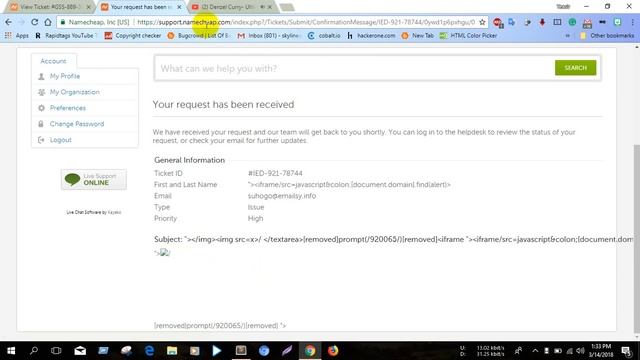Open the Windows Start menu
The width and height of the screenshot is (640, 360).
(11, 351)
